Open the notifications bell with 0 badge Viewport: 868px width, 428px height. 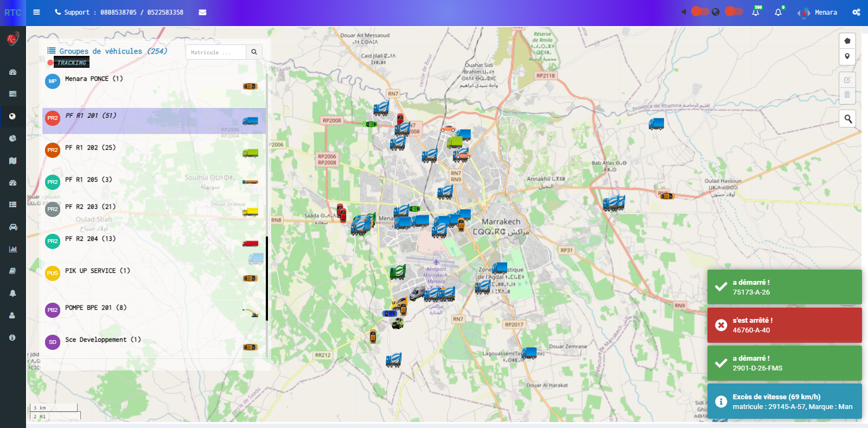[778, 12]
